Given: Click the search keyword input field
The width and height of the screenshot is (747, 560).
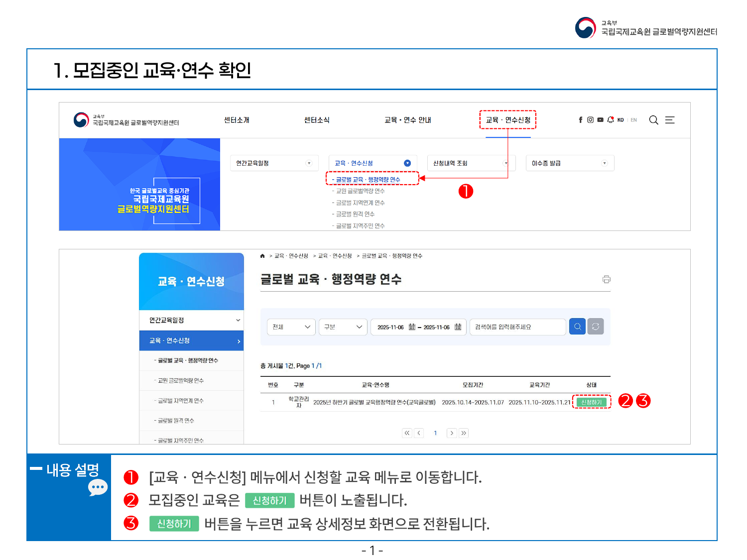Looking at the screenshot, I should [517, 327].
